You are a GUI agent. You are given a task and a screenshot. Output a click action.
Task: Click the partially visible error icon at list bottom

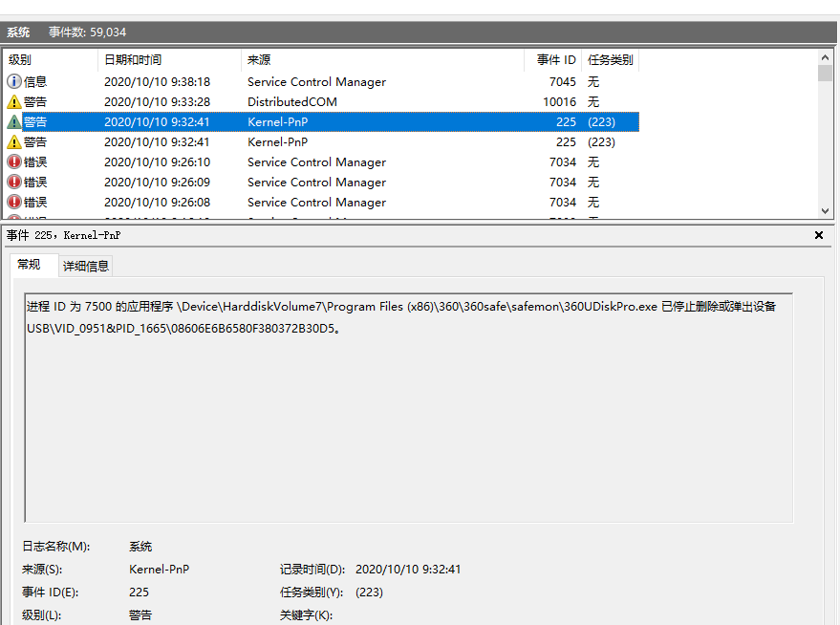[14, 219]
